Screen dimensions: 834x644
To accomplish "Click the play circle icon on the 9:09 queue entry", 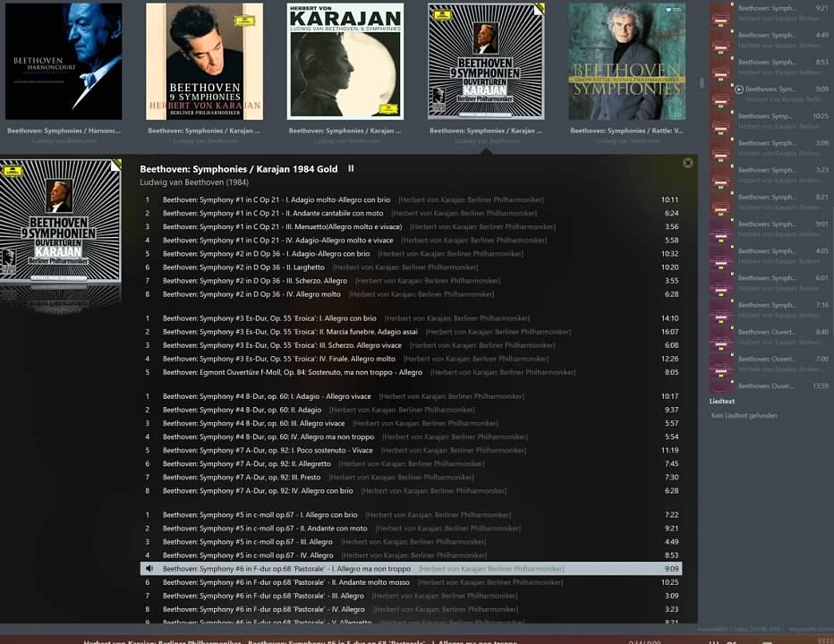I will [x=739, y=89].
